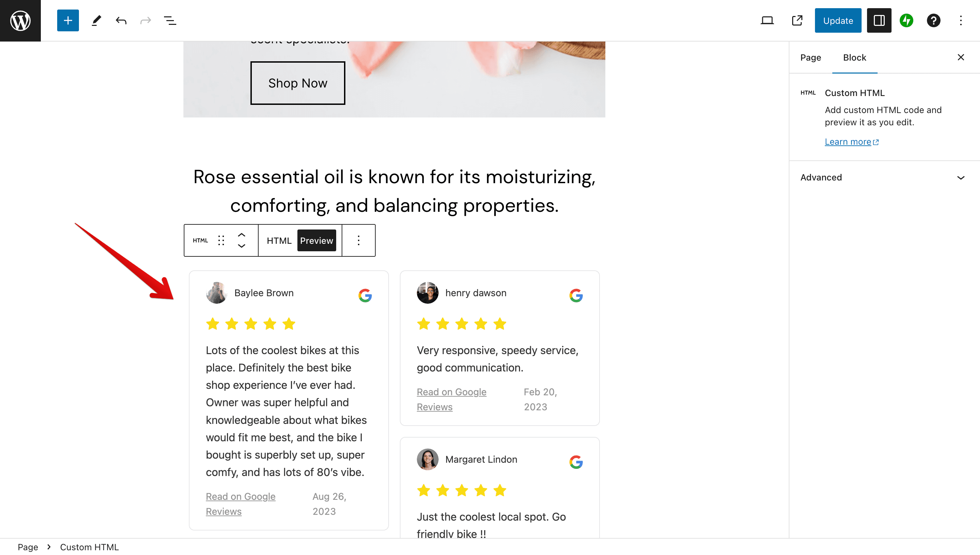
Task: Switch to the Block tab
Action: tap(855, 57)
